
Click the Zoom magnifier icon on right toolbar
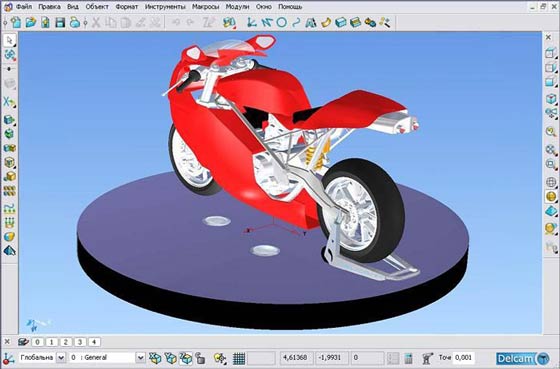(551, 132)
